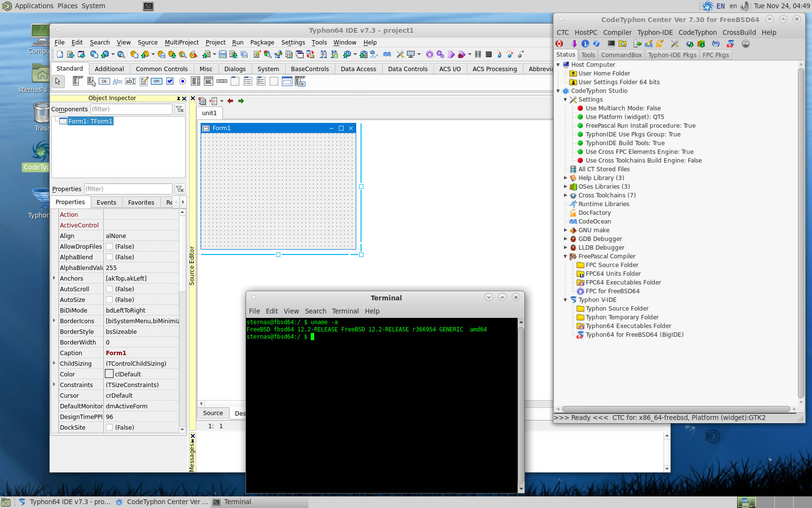Click CodeTyphon Center horizontal scrollbar

pos(676,409)
